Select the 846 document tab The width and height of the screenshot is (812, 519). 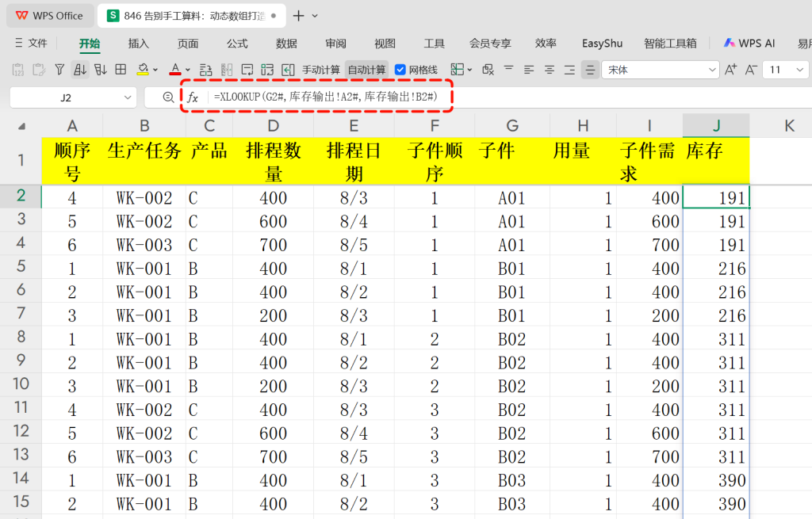pyautogui.click(x=191, y=16)
